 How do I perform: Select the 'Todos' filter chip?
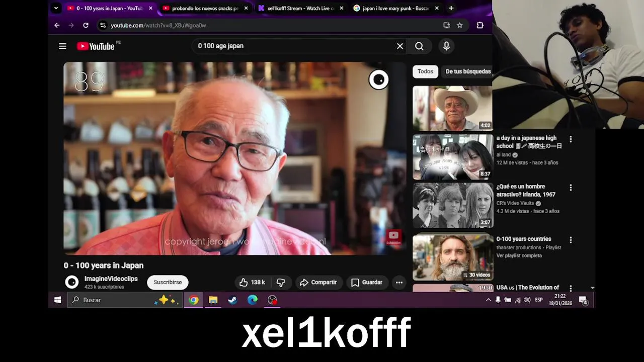pyautogui.click(x=425, y=71)
